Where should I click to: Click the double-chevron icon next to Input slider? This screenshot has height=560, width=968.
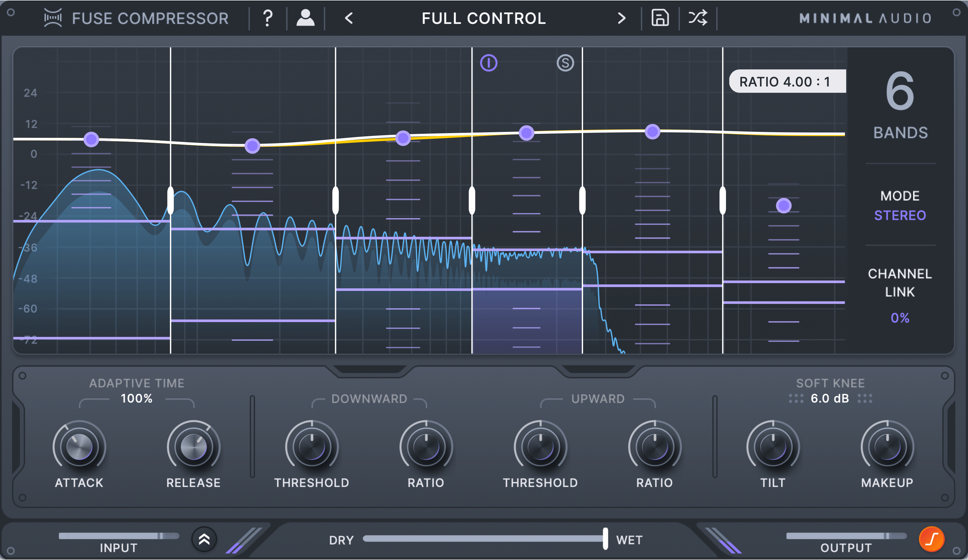click(x=204, y=539)
